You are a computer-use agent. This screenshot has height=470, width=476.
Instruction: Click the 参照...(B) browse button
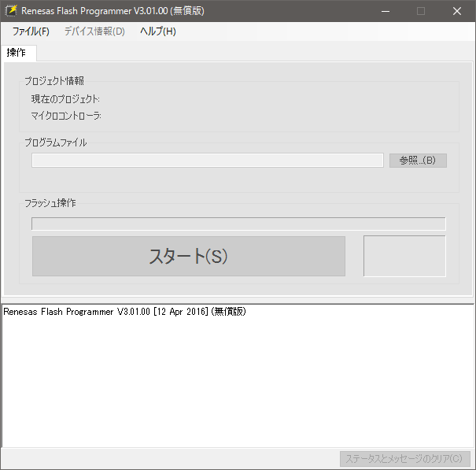pyautogui.click(x=418, y=160)
